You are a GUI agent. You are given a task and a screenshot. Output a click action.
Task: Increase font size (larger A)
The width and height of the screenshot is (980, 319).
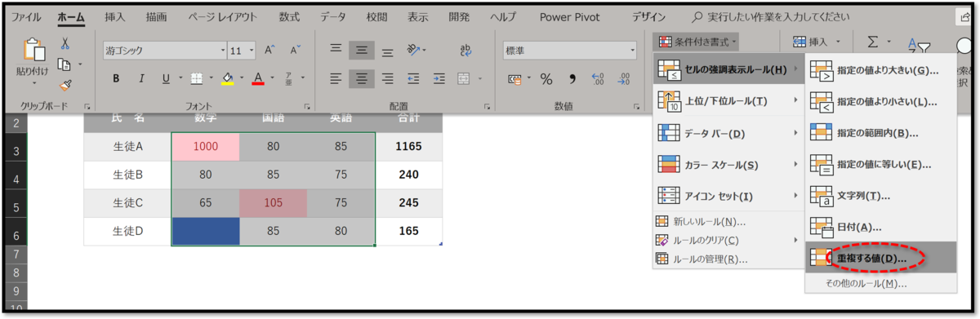[x=269, y=50]
